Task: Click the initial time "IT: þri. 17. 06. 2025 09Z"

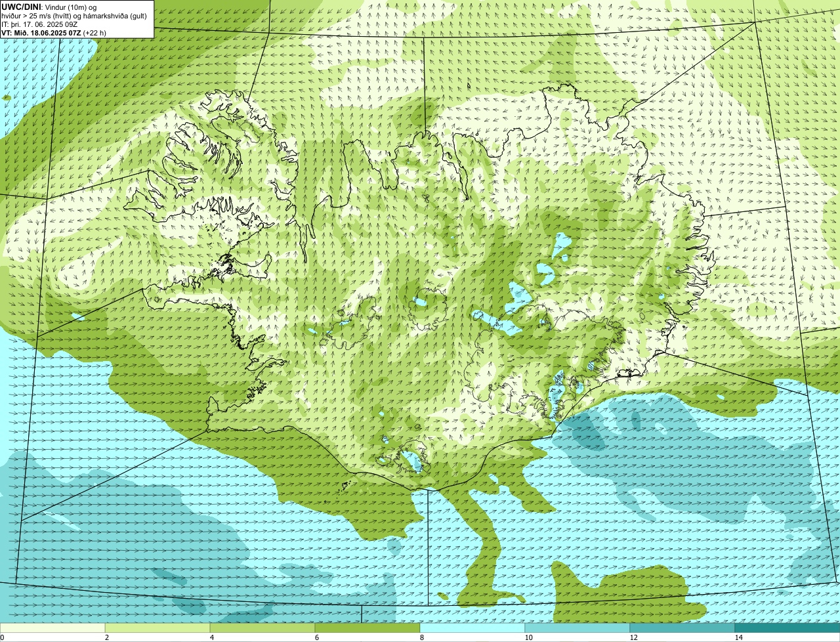Action: tap(39, 24)
